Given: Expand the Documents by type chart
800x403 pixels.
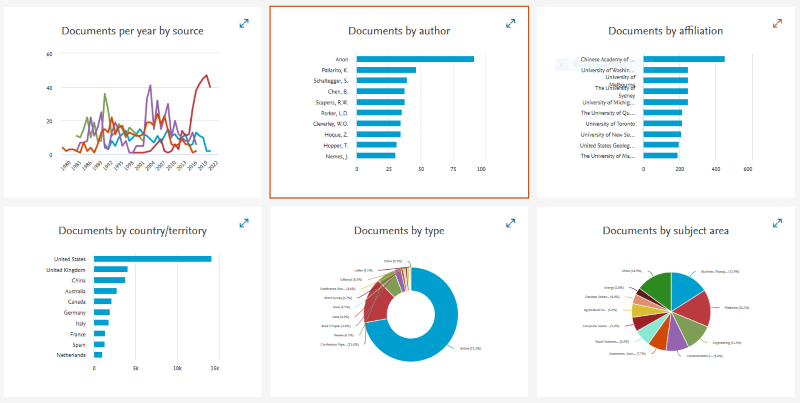Looking at the screenshot, I should 511,223.
